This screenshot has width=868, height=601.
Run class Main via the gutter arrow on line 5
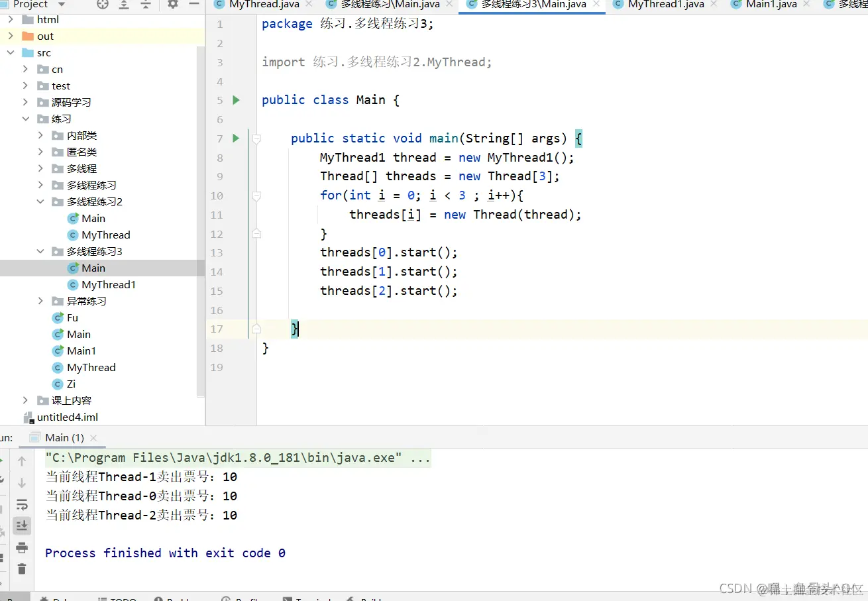pyautogui.click(x=236, y=100)
